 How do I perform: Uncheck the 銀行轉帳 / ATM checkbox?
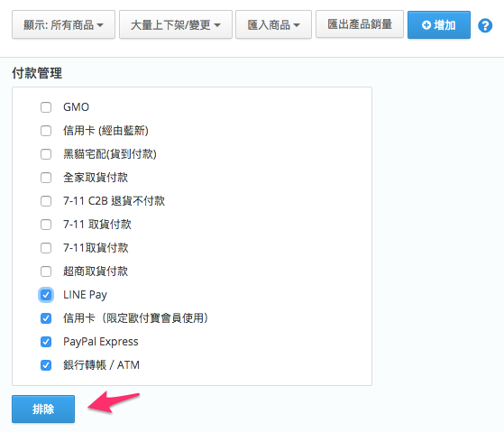click(x=46, y=365)
